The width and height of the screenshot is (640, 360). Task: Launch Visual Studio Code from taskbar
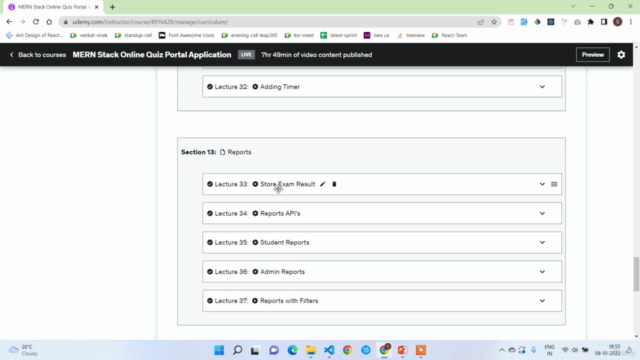329,350
